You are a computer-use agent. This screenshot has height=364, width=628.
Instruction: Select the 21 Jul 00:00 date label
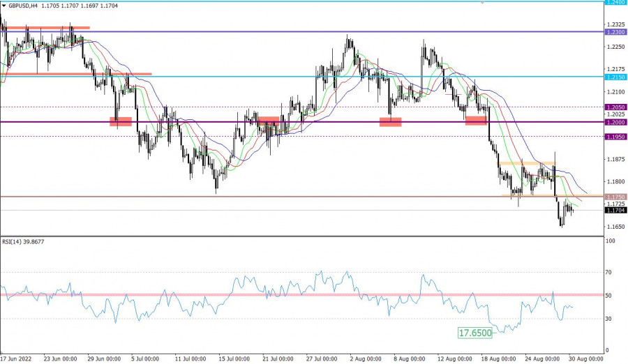(x=276, y=359)
